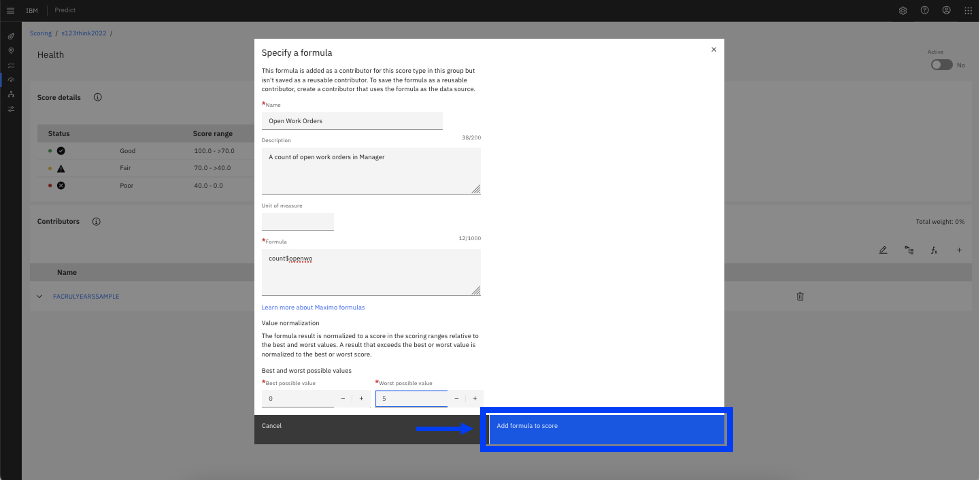Click Learn more about Maximo formulas link
Screen dimensions: 980x480
[x=313, y=307]
